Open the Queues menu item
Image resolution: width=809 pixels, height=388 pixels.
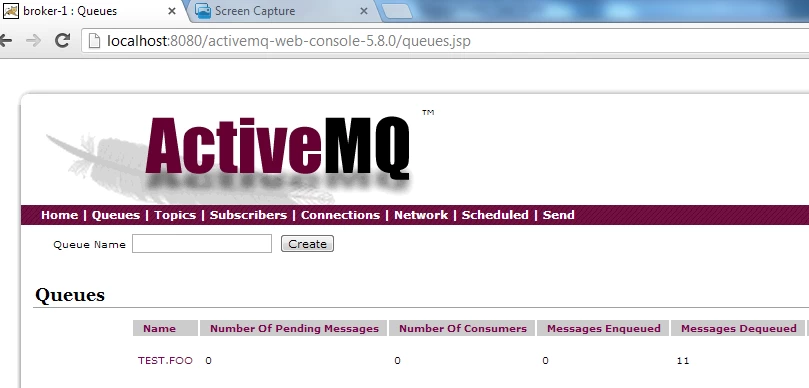tap(116, 215)
